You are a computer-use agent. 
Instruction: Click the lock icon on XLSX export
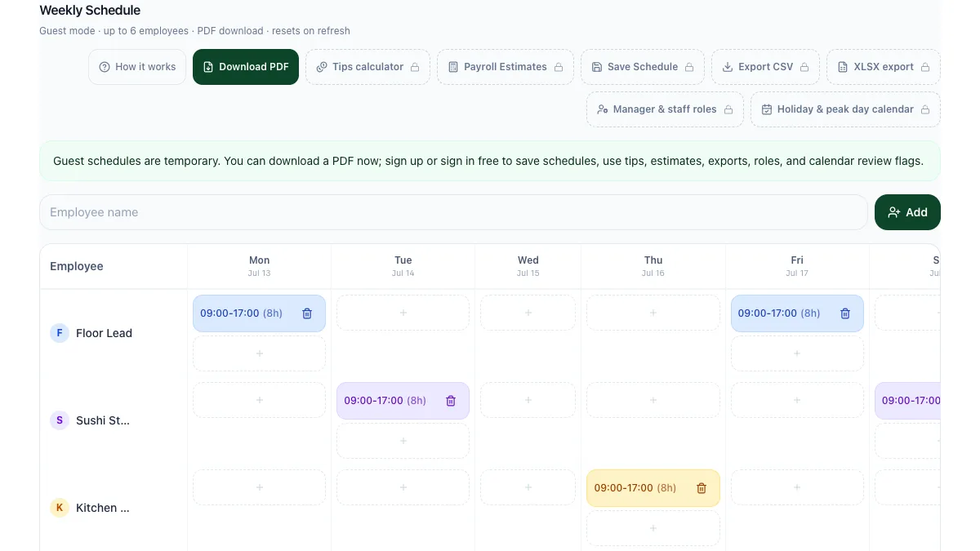[925, 67]
